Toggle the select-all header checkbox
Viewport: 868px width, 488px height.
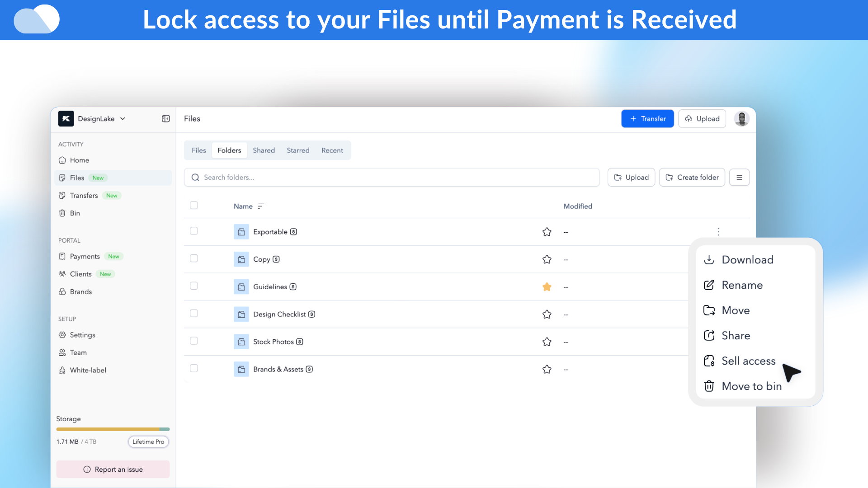(194, 206)
